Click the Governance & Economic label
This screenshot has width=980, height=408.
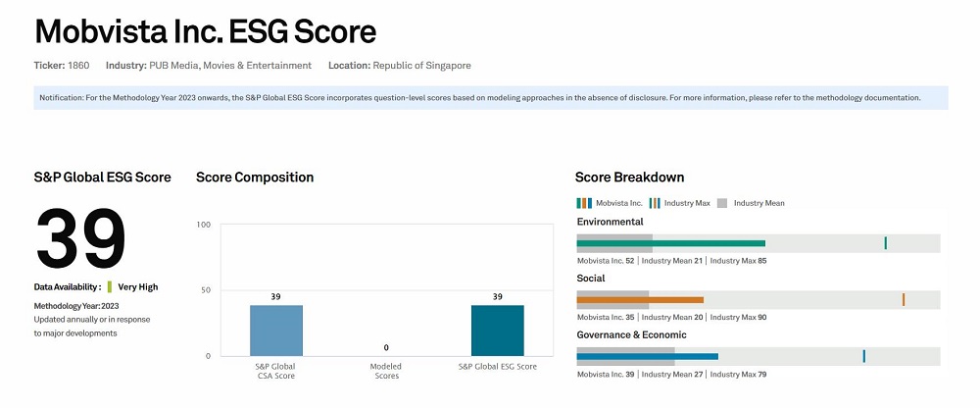click(x=631, y=334)
